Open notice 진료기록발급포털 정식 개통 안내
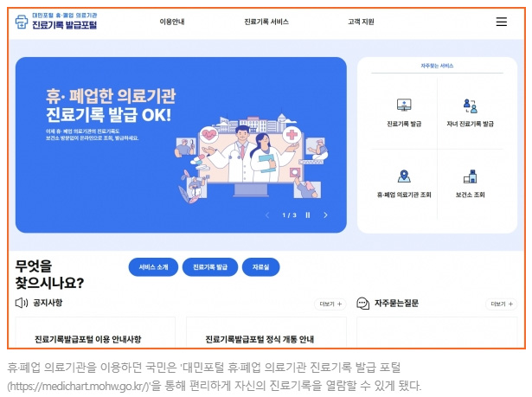The height and width of the screenshot is (397, 532). [x=260, y=339]
